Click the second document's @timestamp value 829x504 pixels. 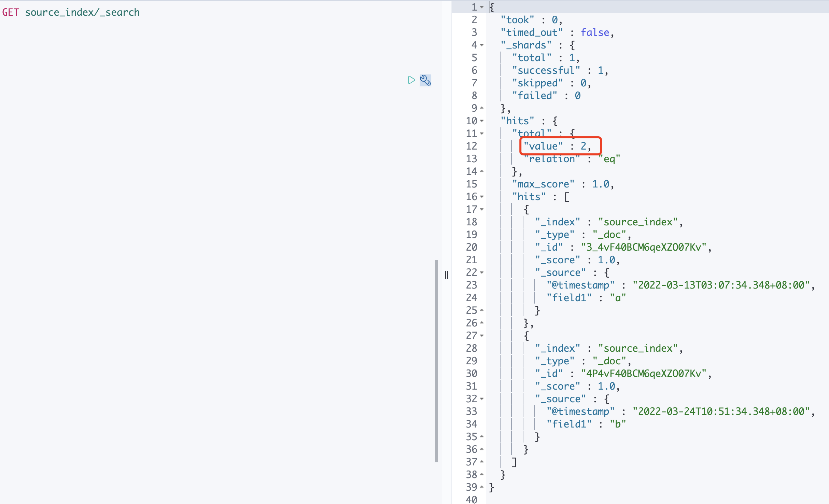point(720,411)
